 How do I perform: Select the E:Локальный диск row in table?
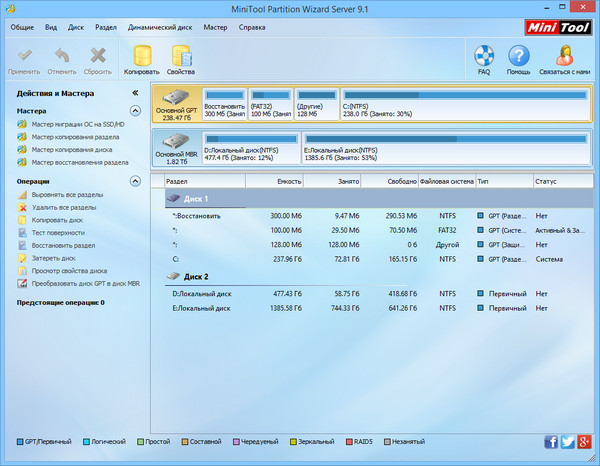201,308
